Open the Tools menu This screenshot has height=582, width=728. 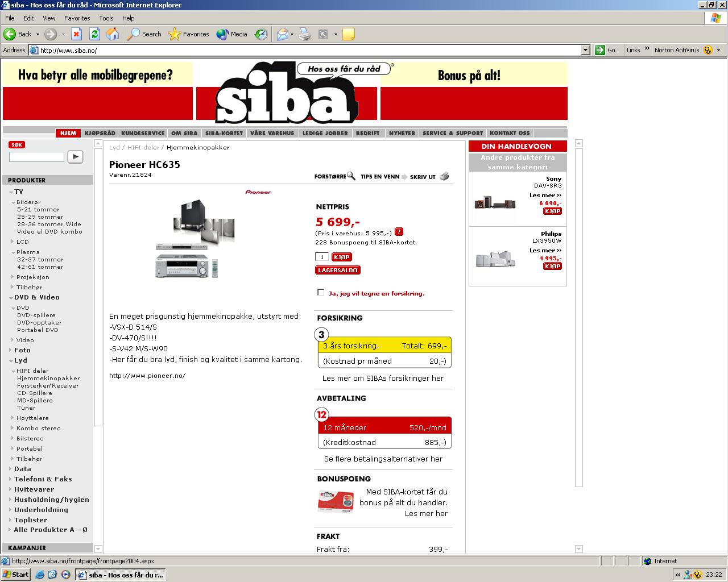106,18
